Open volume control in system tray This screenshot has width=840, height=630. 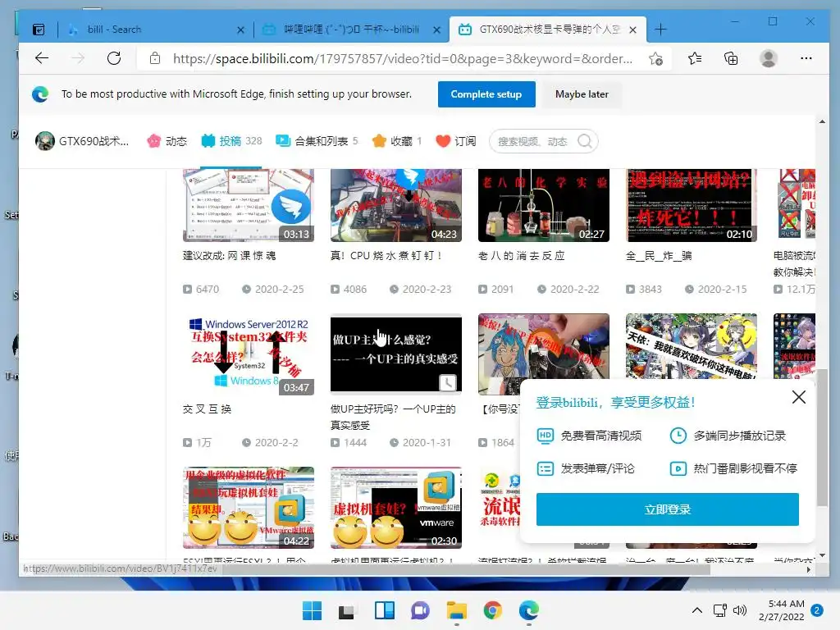[740, 610]
